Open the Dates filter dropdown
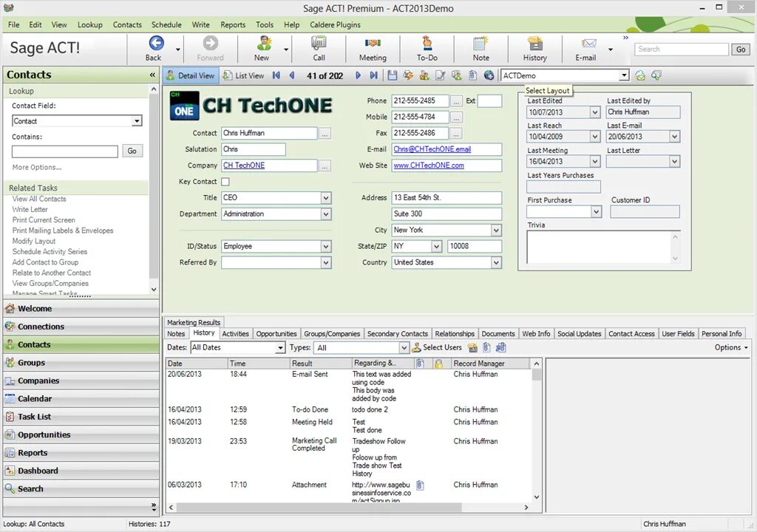 coord(280,347)
